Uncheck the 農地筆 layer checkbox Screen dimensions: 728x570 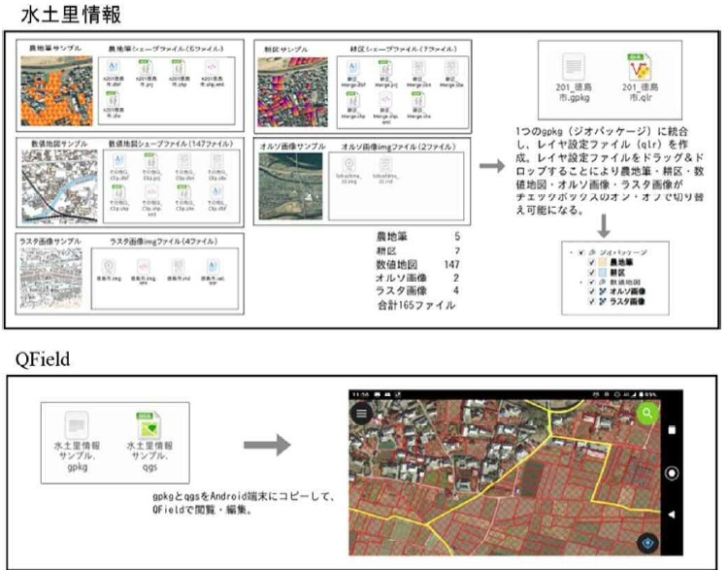591,262
